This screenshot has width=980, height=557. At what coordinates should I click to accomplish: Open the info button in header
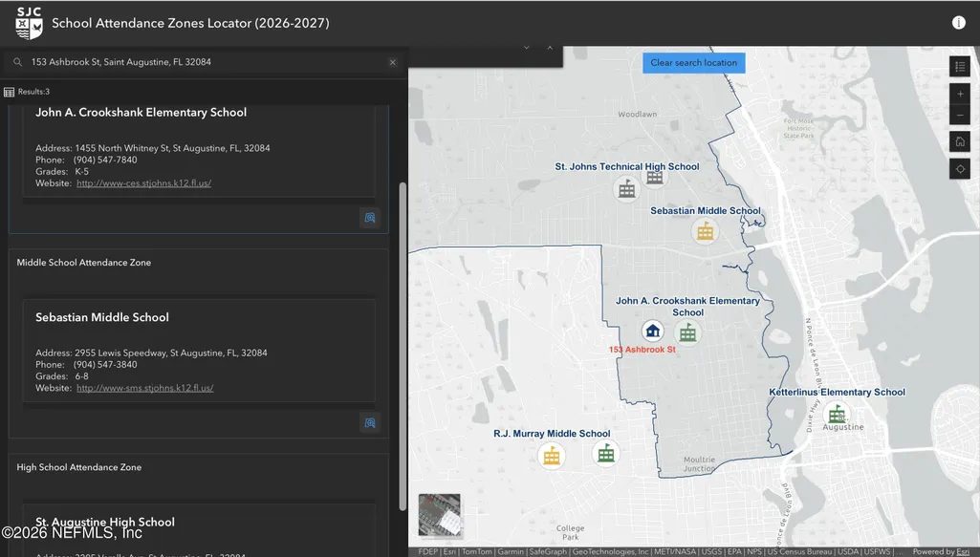point(958,23)
